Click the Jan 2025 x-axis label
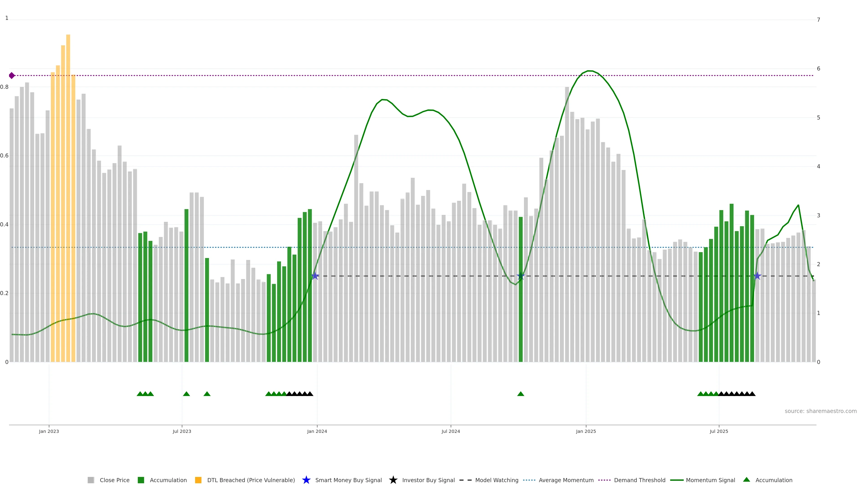 coord(586,431)
